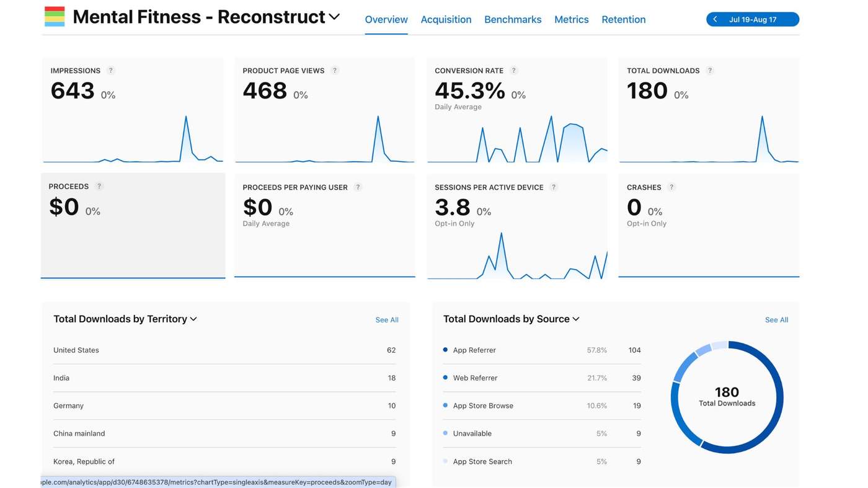868x488 pixels.
Task: Click the Jul 19-Aug 17 date range button
Action: pyautogui.click(x=753, y=19)
